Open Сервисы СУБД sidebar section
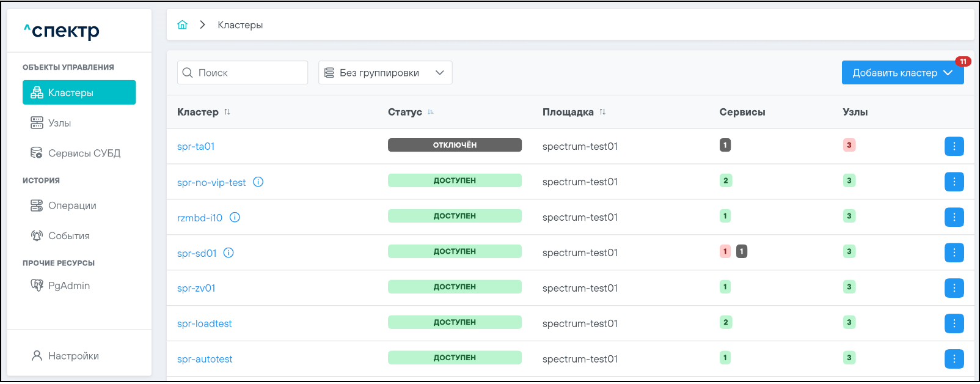The image size is (980, 384). pyautogui.click(x=84, y=153)
